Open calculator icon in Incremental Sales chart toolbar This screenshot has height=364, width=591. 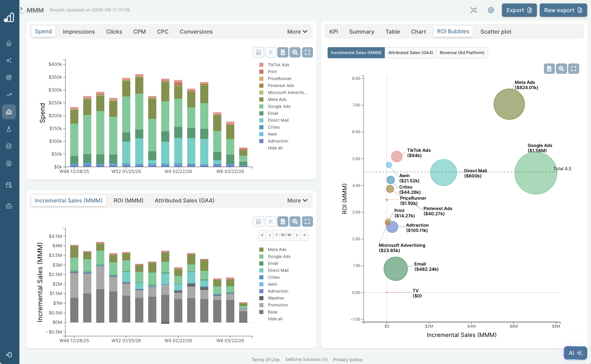(x=259, y=222)
